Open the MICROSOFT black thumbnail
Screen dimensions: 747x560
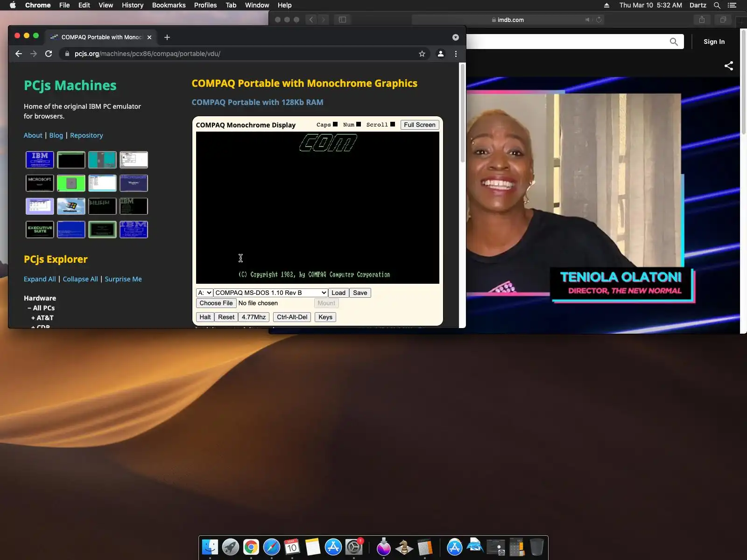click(x=40, y=183)
